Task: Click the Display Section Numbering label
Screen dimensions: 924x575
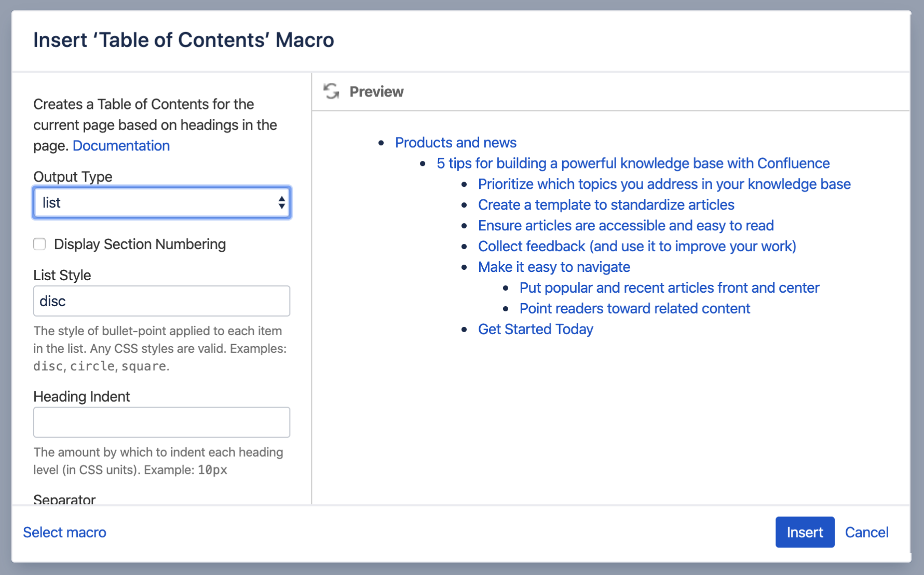Action: click(x=140, y=244)
